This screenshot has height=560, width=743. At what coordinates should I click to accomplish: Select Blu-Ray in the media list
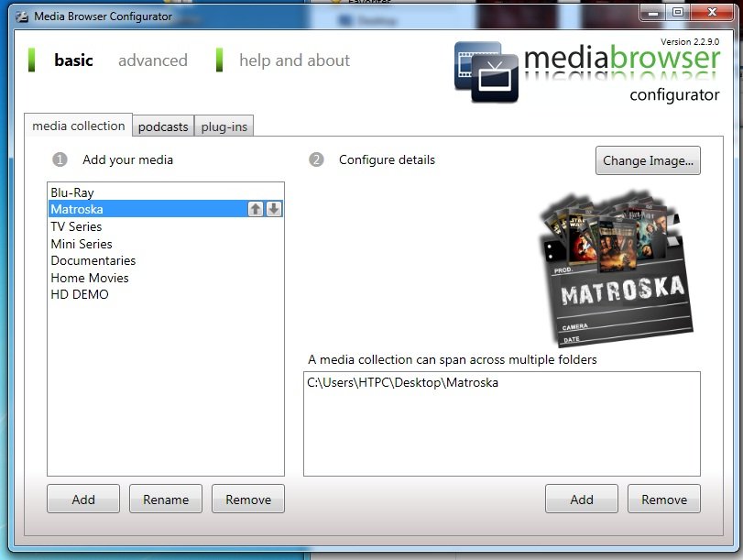click(x=166, y=192)
